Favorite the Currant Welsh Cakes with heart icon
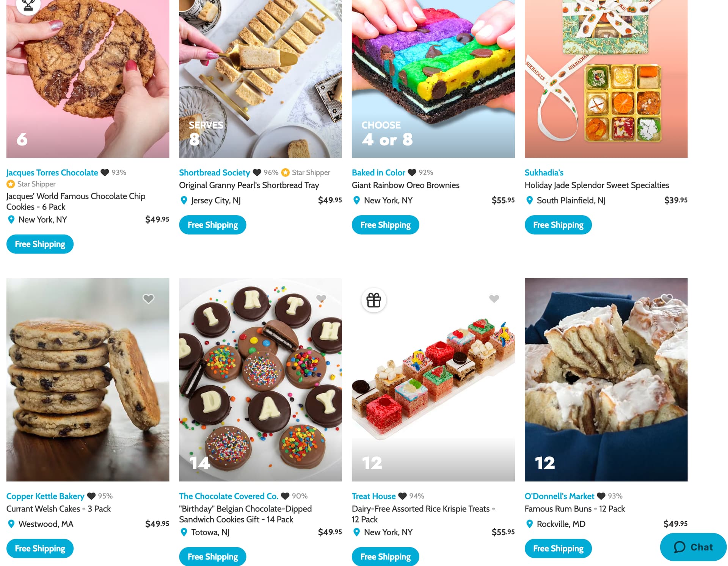This screenshot has width=728, height=566. (148, 299)
